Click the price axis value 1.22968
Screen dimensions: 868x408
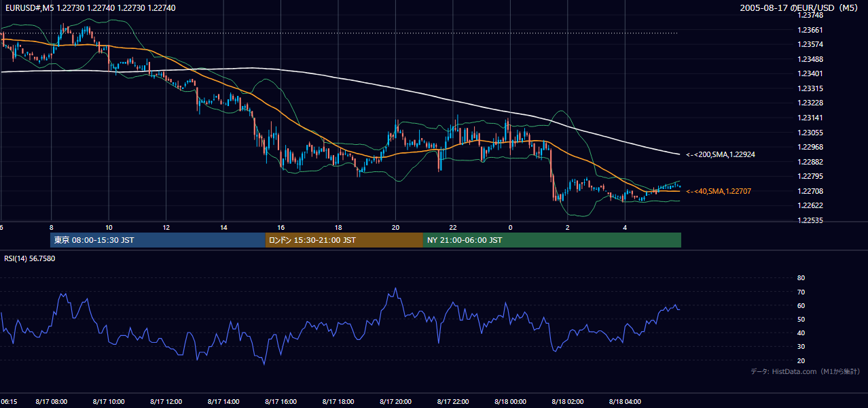pyautogui.click(x=810, y=147)
